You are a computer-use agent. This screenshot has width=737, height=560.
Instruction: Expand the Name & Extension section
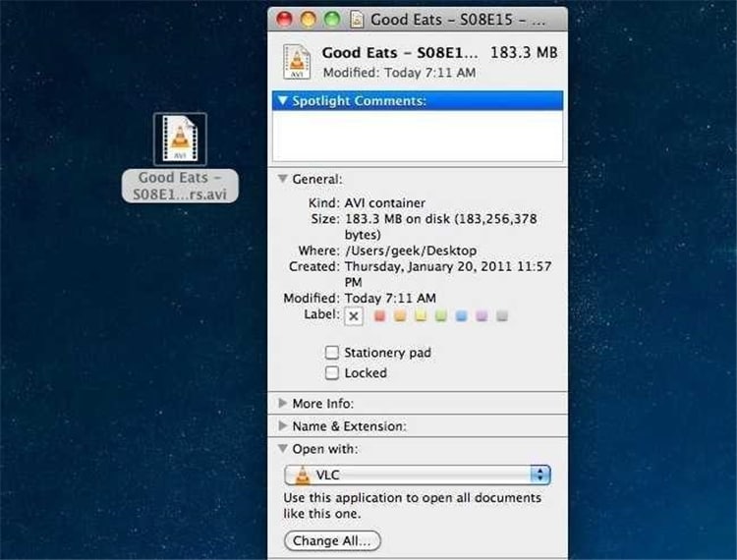click(282, 425)
